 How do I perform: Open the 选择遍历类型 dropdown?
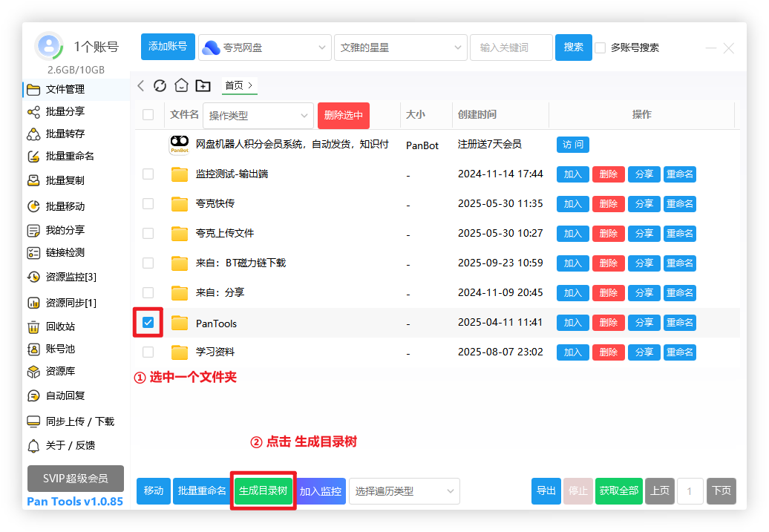(x=404, y=491)
